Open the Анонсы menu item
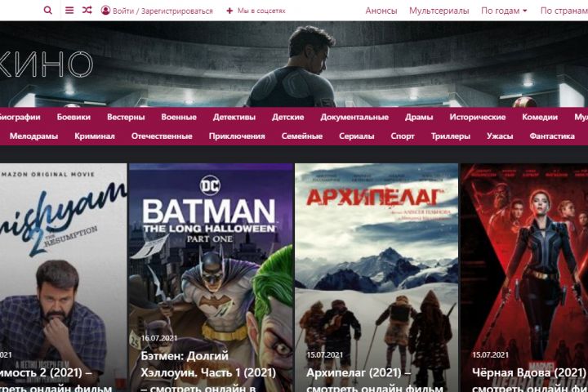 pos(381,11)
